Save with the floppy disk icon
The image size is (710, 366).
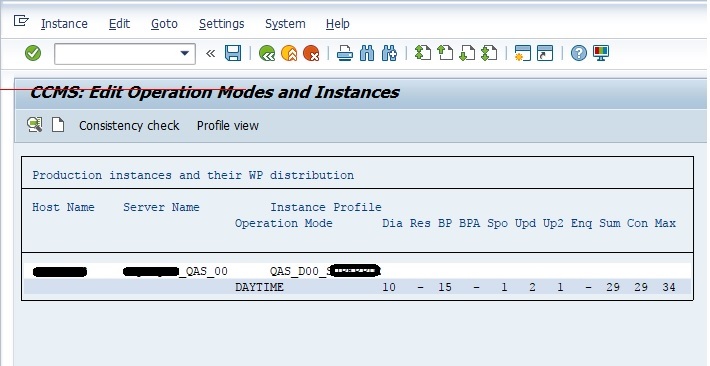click(x=233, y=53)
